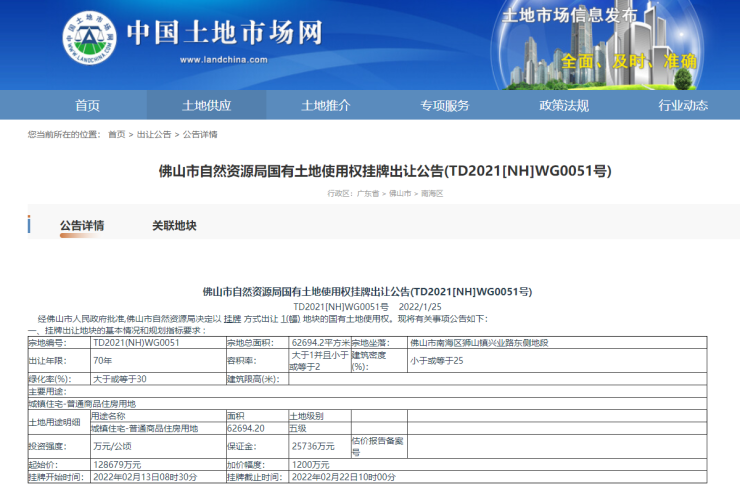The height and width of the screenshot is (487, 740).
Task: Click the 公告详情 breadcrumb item
Action: click(x=199, y=134)
